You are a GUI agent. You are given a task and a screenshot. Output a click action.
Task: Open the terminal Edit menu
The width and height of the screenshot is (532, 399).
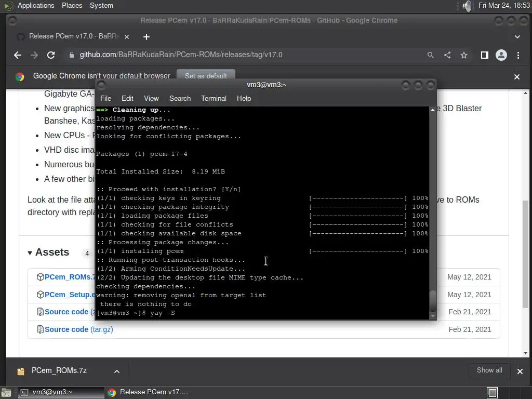127,98
